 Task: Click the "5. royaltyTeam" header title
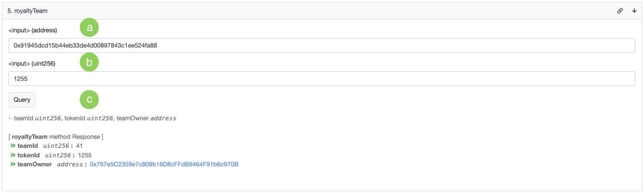(28, 10)
